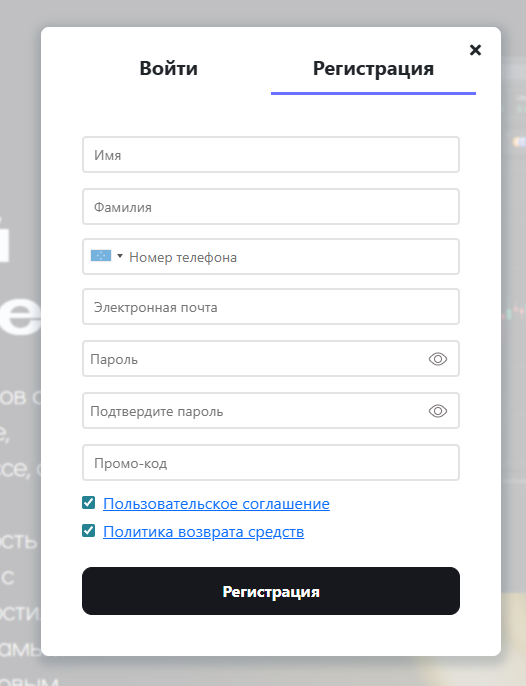Viewport: 526px width, 686px height.
Task: Click inside the Подтвердите пароль field
Action: (256, 411)
